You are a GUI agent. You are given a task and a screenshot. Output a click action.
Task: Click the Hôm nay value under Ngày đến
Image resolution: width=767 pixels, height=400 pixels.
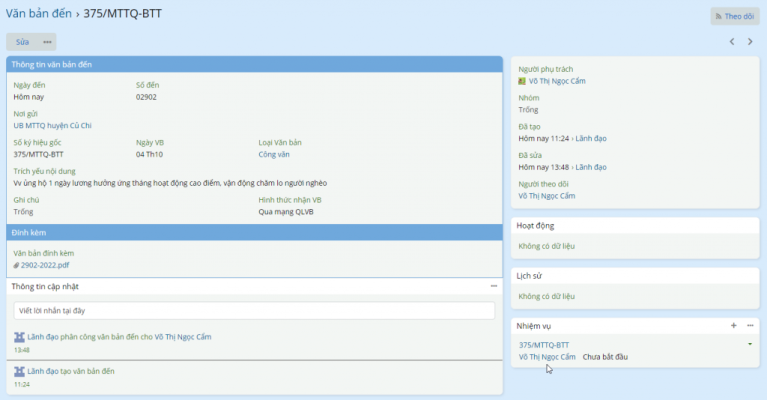coord(29,97)
